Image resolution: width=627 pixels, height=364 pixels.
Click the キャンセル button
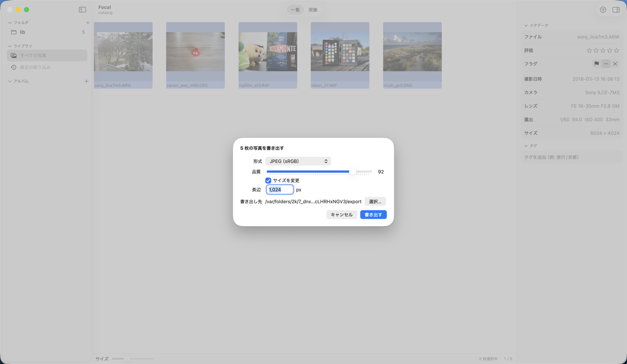coord(342,215)
